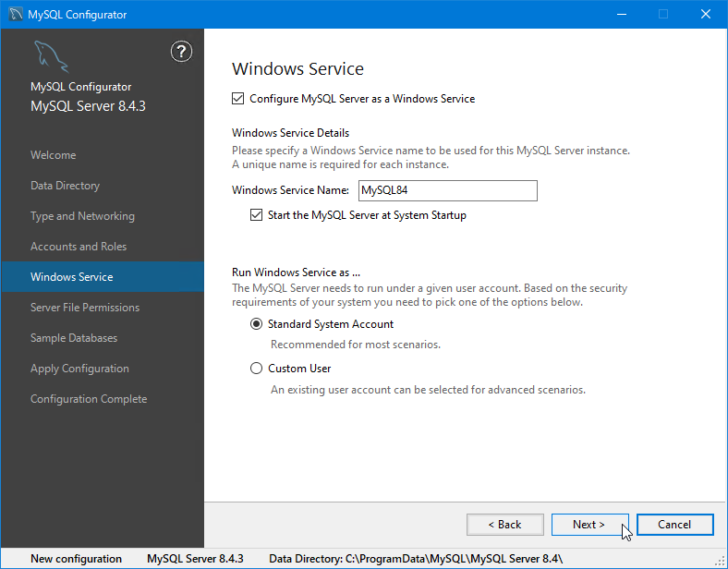Screen dimensions: 728x569
Task: Click the Windows Service Details label
Action: click(291, 133)
